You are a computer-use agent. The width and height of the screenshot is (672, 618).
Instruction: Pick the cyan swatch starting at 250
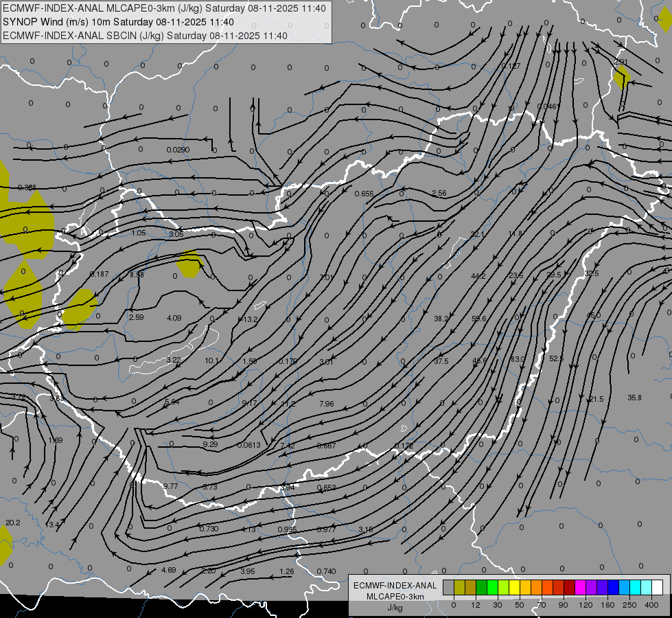(636, 587)
